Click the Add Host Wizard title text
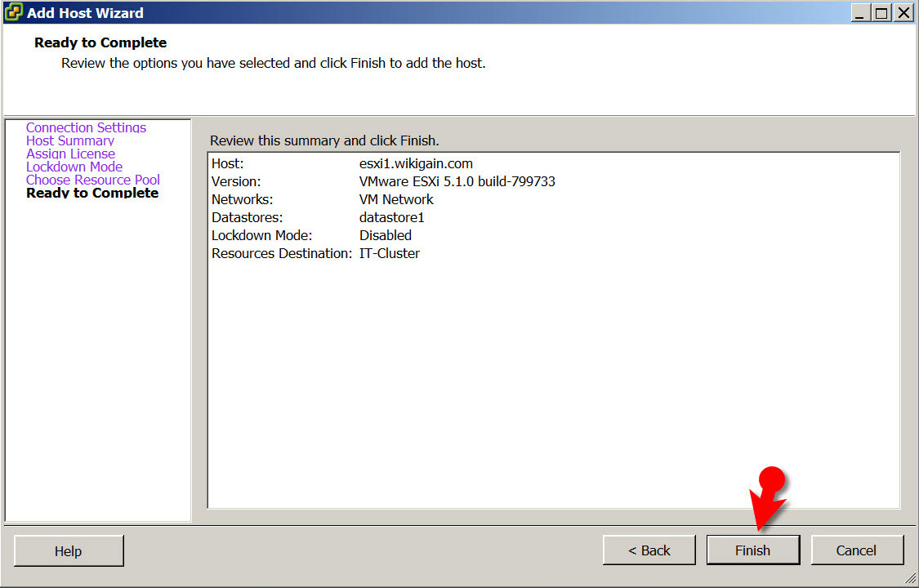This screenshot has height=588, width=919. pyautogui.click(x=85, y=13)
